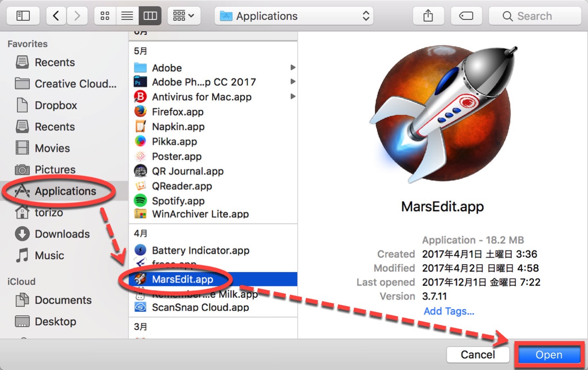The image size is (588, 370).
Task: Expand Adobe Ph...p CC 2017 arrow
Action: [293, 82]
